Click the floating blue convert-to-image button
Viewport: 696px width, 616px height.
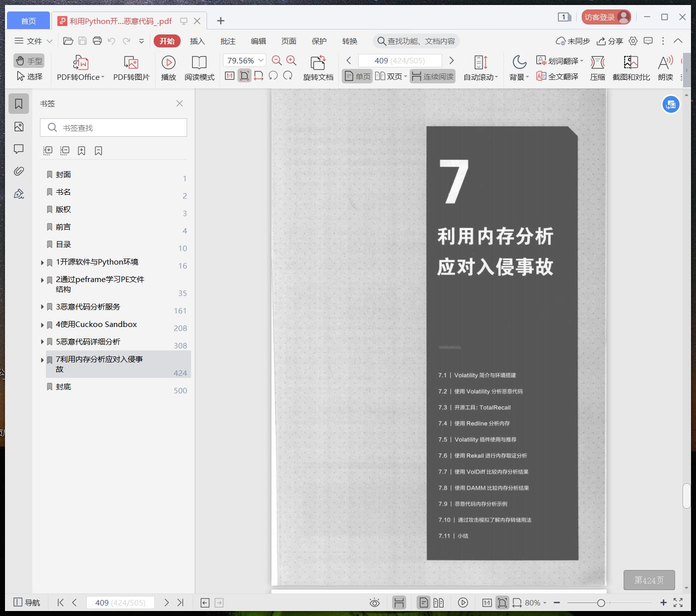[671, 105]
